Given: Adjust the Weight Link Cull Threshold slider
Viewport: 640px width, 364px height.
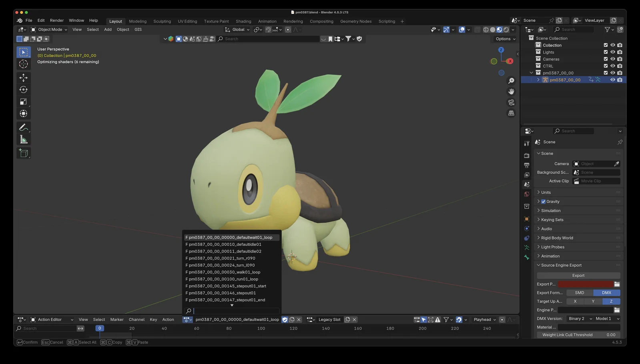Looking at the screenshot, I should click(578, 335).
